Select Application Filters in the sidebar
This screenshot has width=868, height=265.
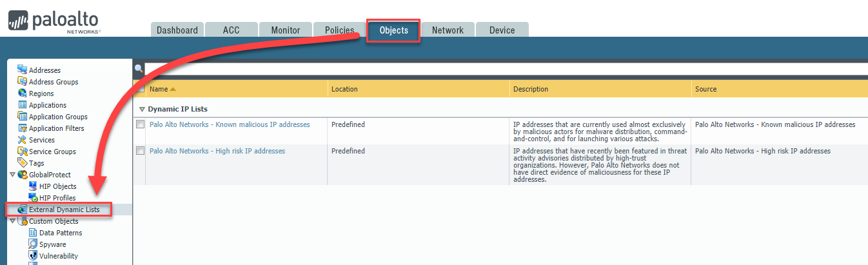pos(57,128)
